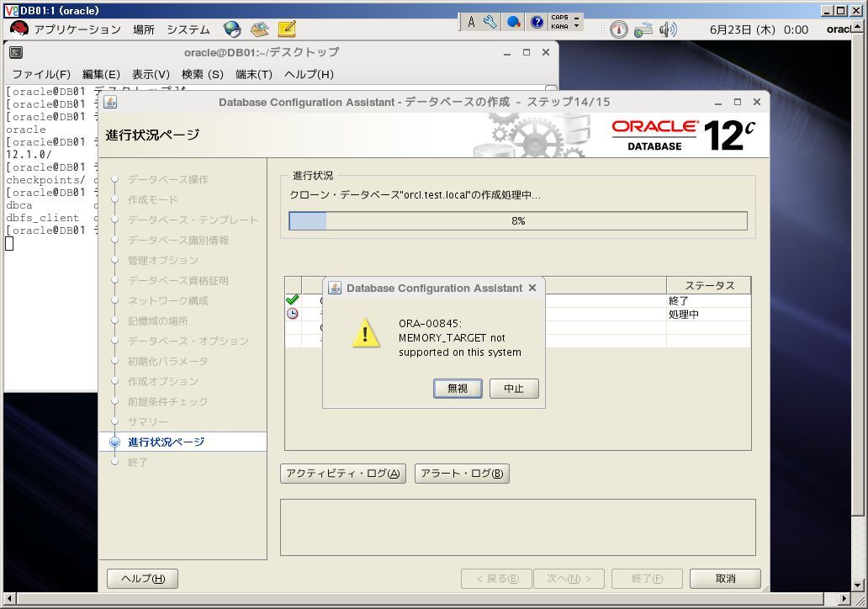Select 進行状況ページ step in sidebar

[x=166, y=442]
